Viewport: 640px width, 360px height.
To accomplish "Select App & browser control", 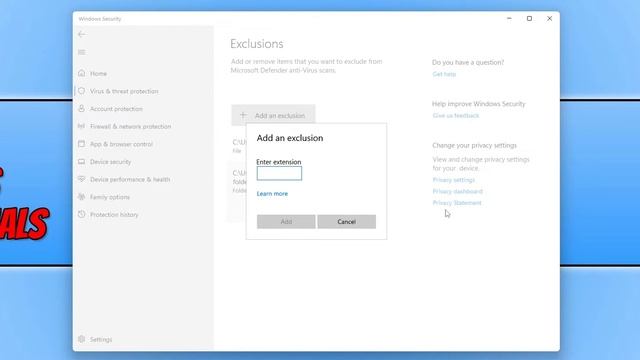I will pos(121,144).
